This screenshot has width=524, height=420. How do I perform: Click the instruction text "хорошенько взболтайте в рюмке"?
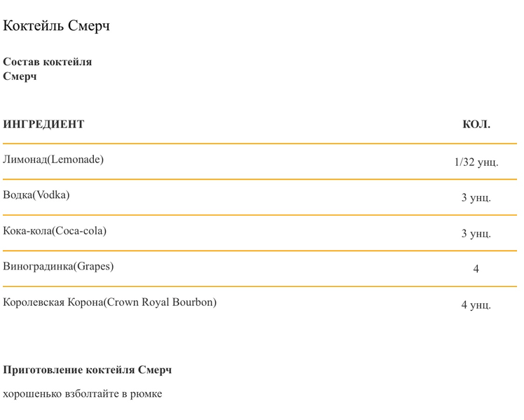pos(82,394)
